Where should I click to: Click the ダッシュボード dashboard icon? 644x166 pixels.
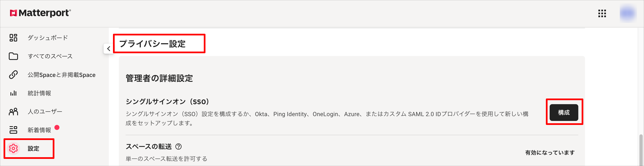[13, 38]
